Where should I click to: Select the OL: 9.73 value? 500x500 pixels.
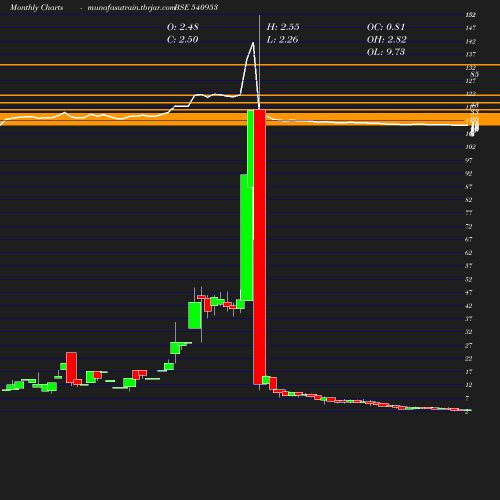pos(386,52)
